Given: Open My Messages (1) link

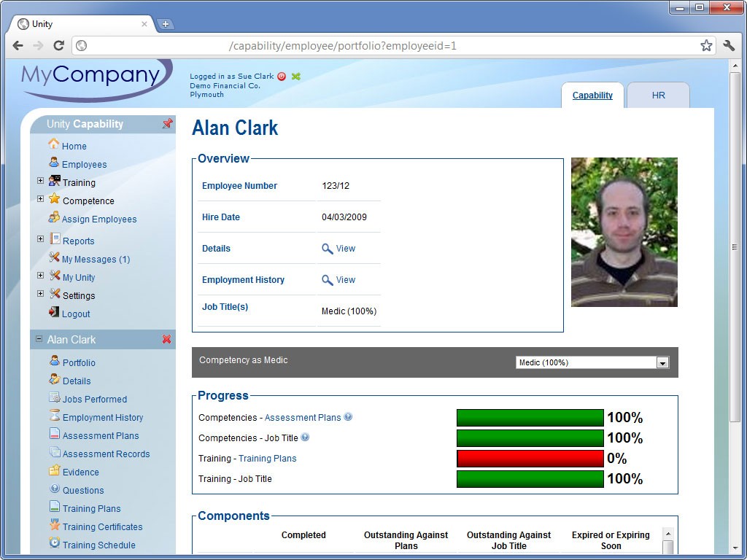Looking at the screenshot, I should 96,259.
